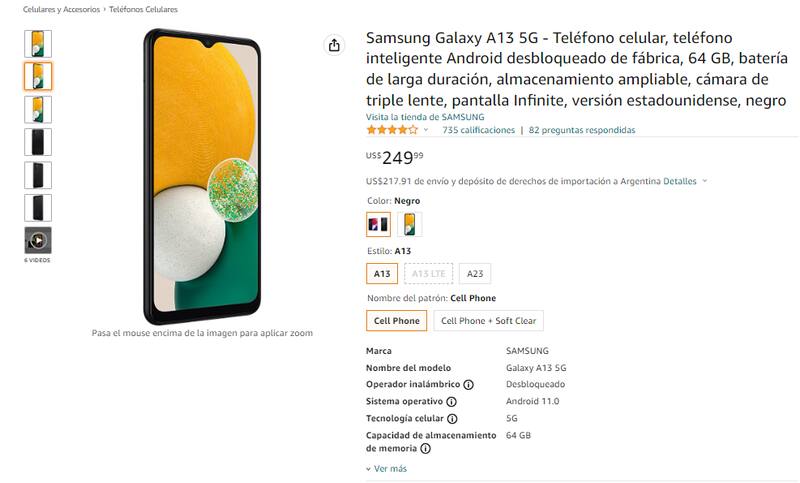Click the star rating icons
The image size is (800, 483).
[392, 130]
